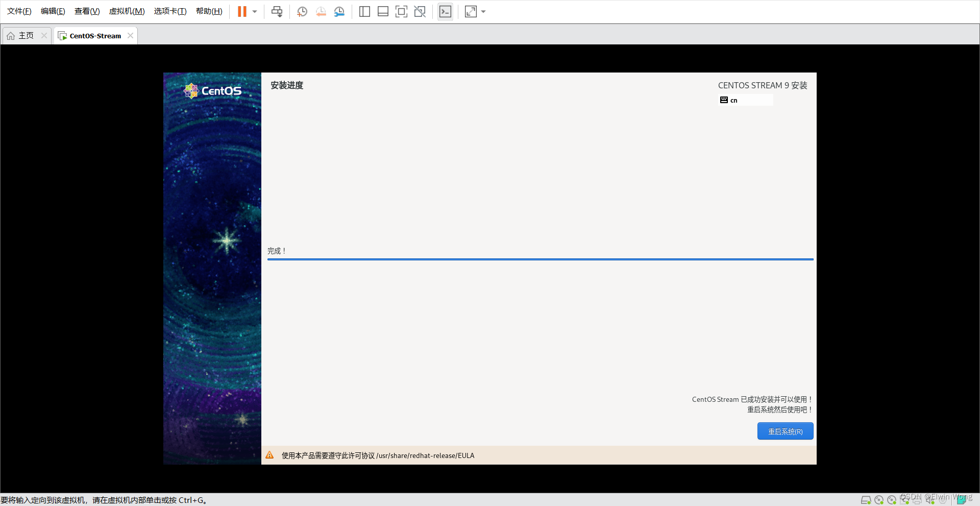The height and width of the screenshot is (506, 980).
Task: Revert VM to previous snapshot
Action: (321, 11)
